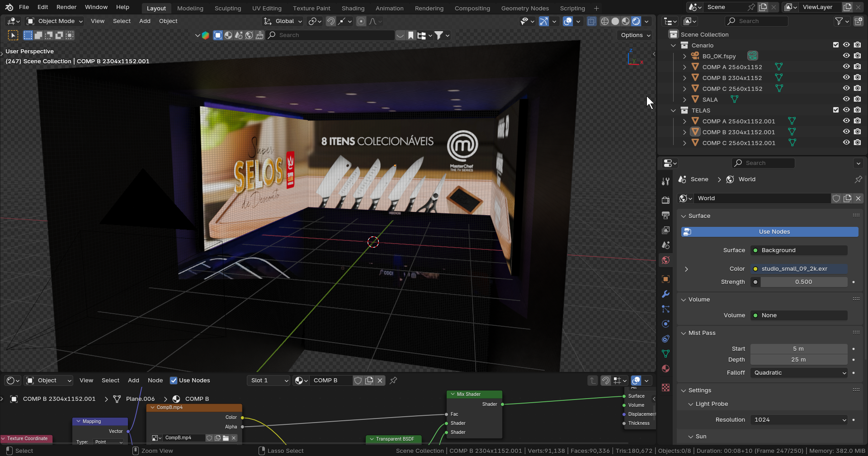Open the Scene properties tab
The width and height of the screenshot is (868, 456).
[665, 245]
